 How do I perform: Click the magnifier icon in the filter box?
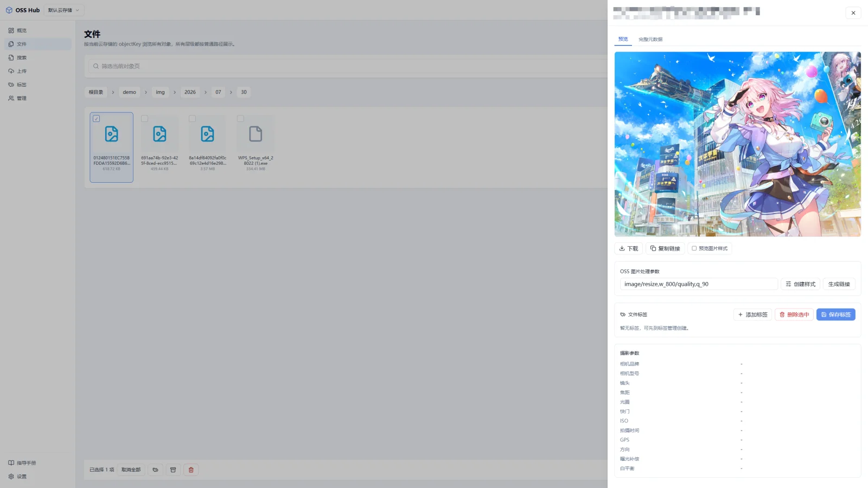click(96, 66)
